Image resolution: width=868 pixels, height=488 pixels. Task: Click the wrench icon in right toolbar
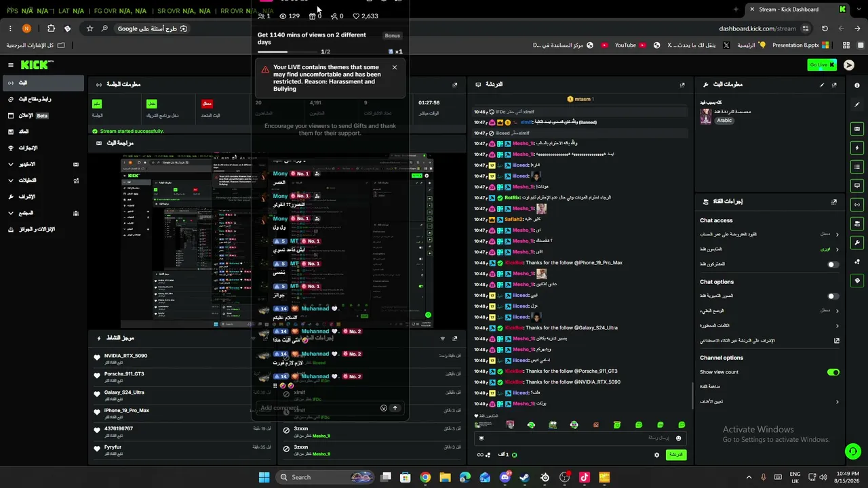857,243
